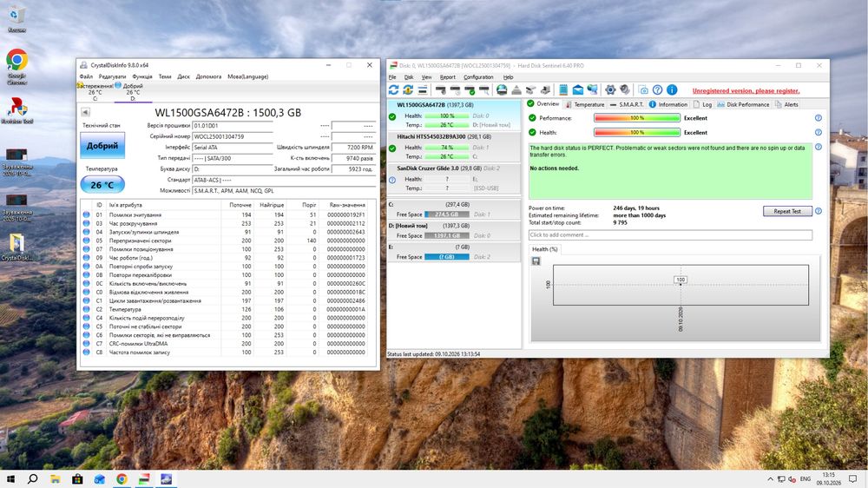Open the Recycle Bin desktop icon
This screenshot has width=868, height=488.
(16, 19)
